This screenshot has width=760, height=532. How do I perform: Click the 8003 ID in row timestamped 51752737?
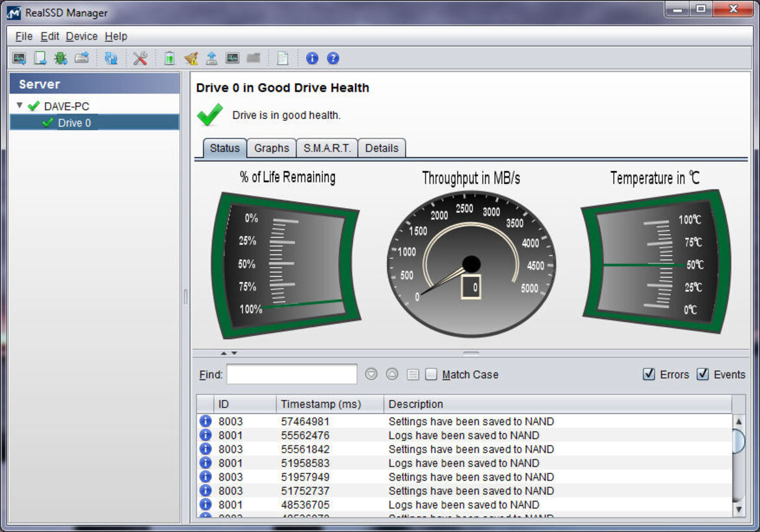pos(230,491)
